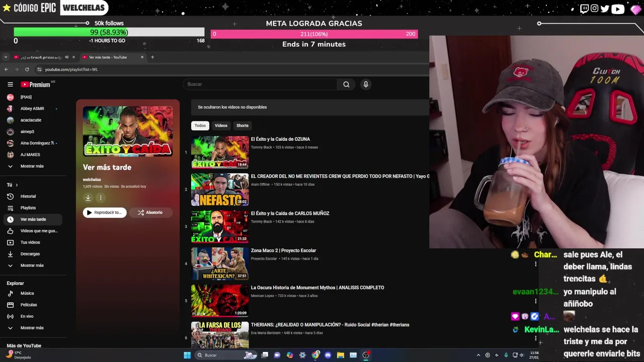Download the Ver más tarde playlist
This screenshot has height=362, width=644.
(88, 198)
